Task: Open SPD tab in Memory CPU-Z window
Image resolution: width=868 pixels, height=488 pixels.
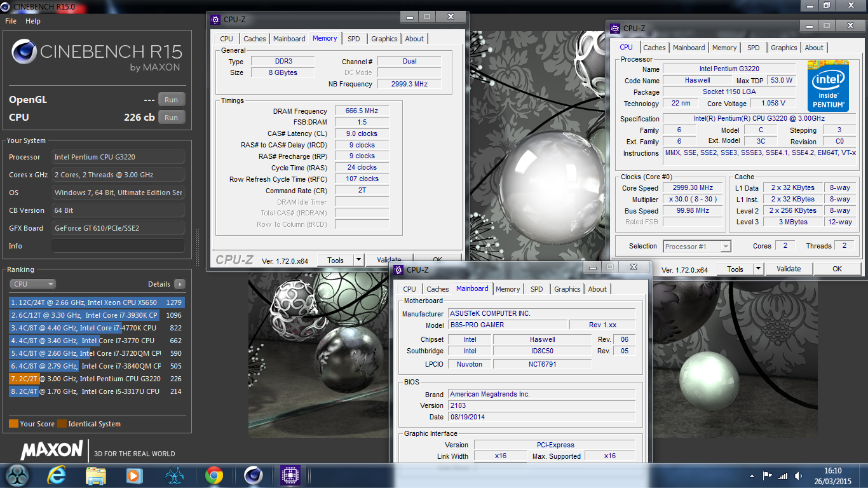Action: 354,39
